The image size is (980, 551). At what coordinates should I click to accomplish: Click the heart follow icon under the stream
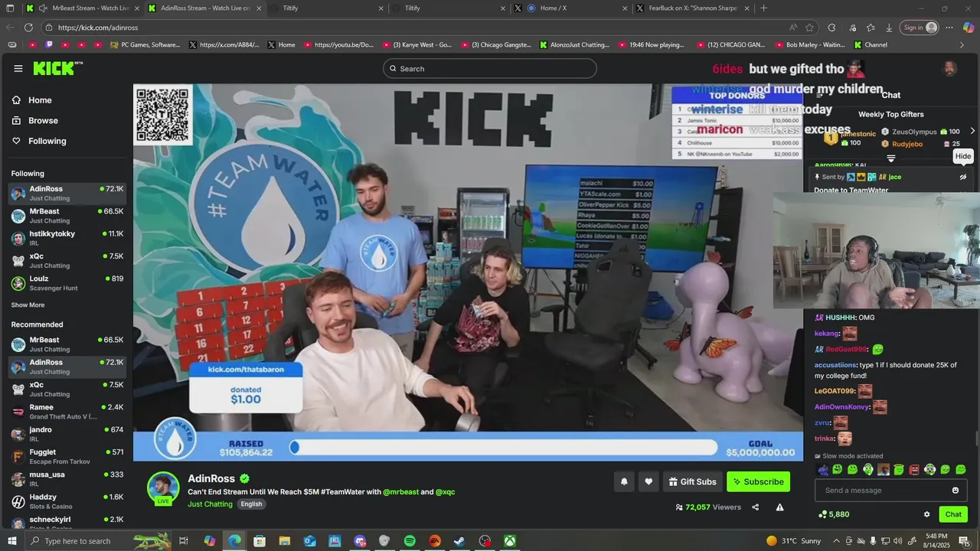[648, 481]
